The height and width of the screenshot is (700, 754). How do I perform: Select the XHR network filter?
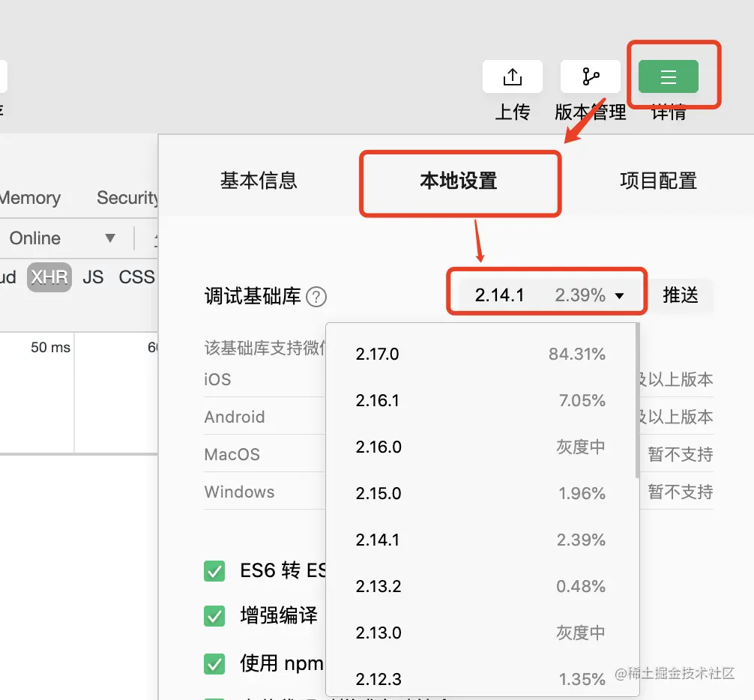point(49,277)
